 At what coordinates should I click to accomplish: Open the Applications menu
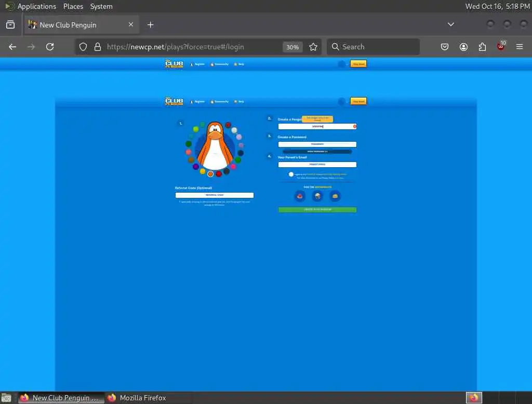37,6
